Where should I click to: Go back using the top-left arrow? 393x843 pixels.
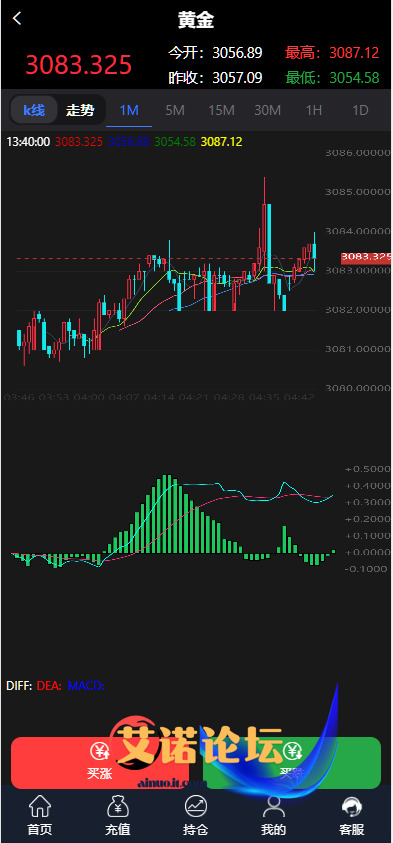(x=17, y=19)
